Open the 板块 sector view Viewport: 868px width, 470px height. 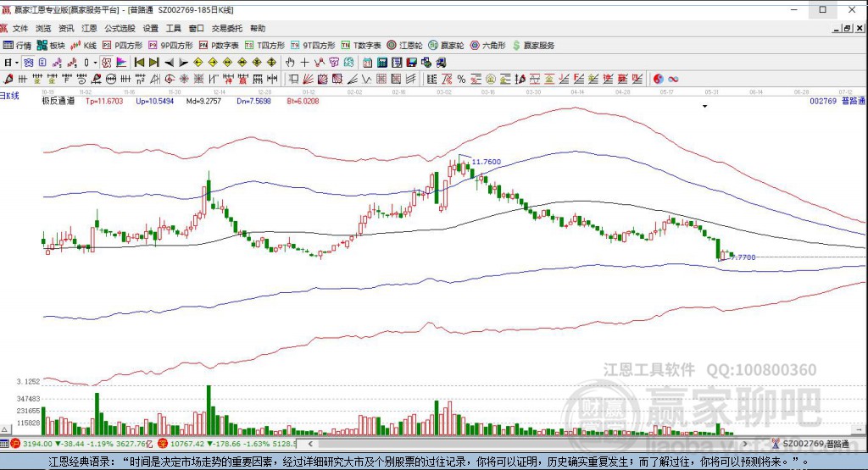tap(51, 46)
